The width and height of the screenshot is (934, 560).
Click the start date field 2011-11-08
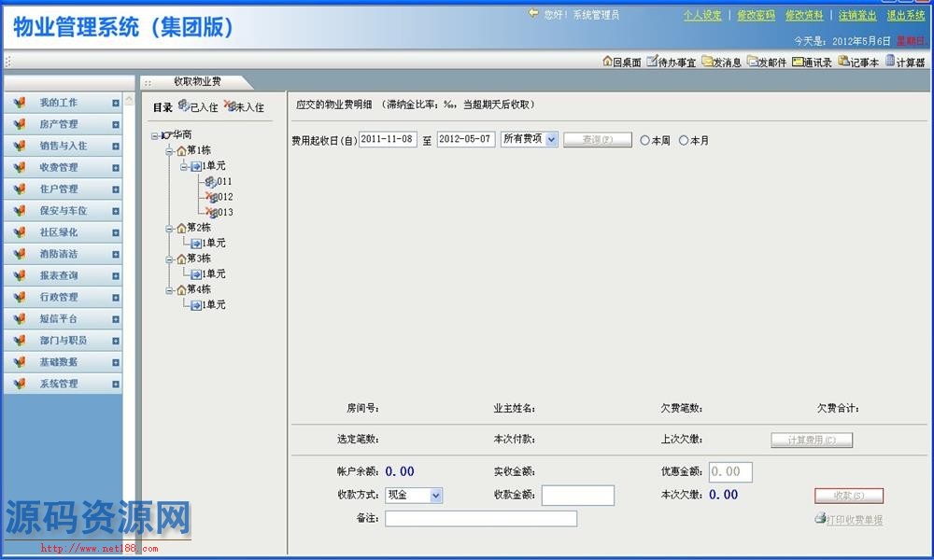(388, 139)
